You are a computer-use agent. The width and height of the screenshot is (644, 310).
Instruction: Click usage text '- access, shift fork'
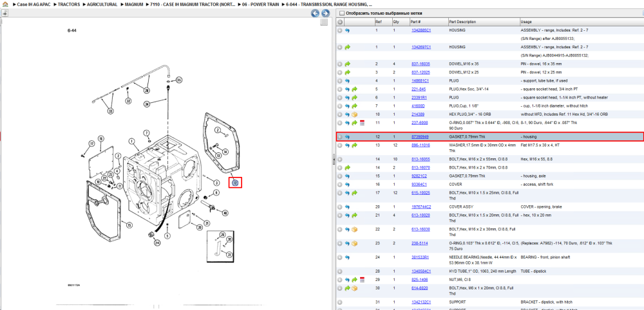point(537,184)
